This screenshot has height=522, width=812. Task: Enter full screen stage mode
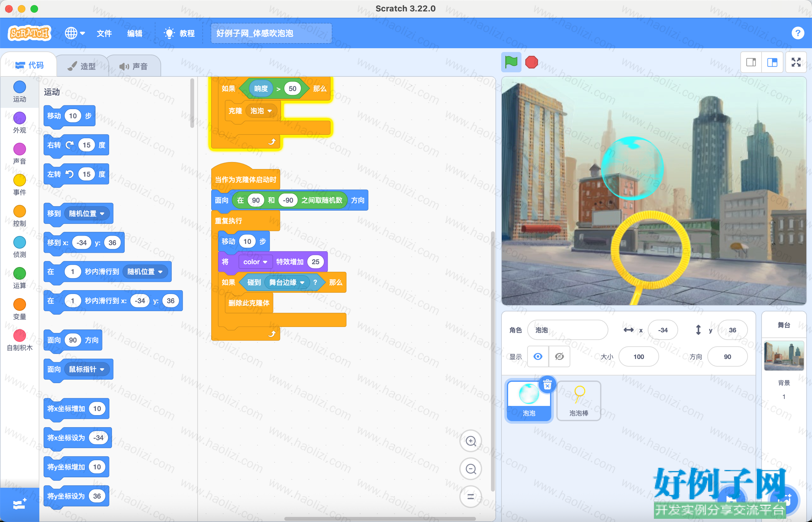click(796, 62)
